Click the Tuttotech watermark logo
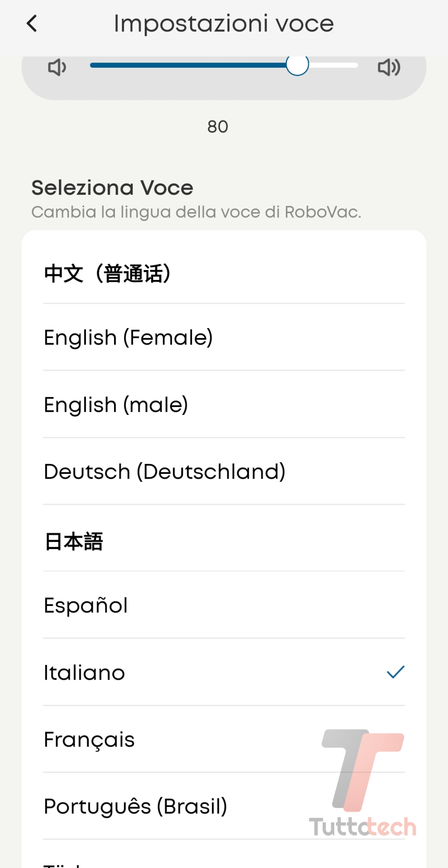Viewport: 448px width, 868px height. click(363, 781)
